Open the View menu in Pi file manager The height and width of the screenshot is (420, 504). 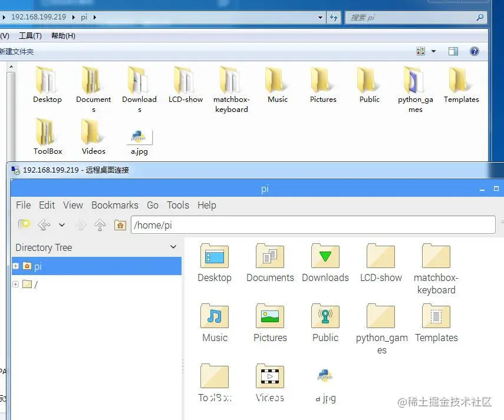(73, 205)
